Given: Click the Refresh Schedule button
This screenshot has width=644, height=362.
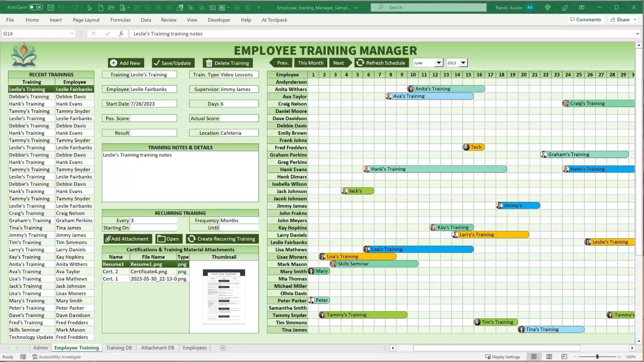Looking at the screenshot, I should (x=381, y=63).
